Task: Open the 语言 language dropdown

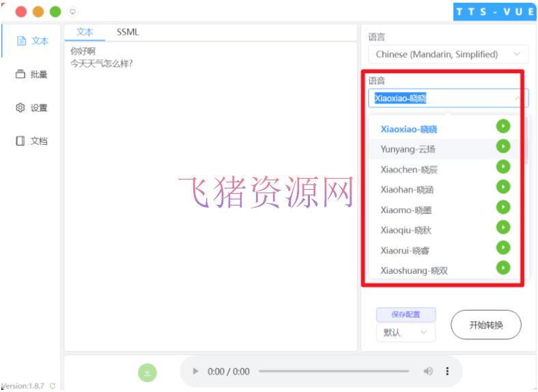Action: tap(448, 54)
